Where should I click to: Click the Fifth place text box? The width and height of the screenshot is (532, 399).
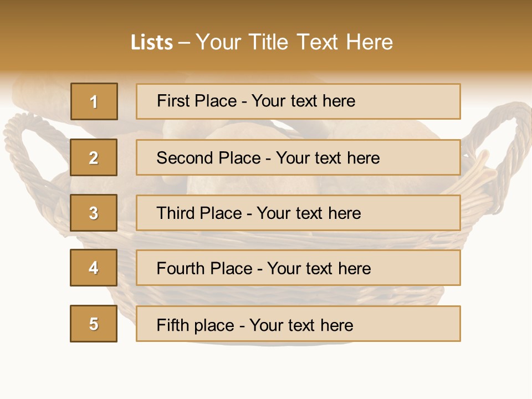point(298,324)
